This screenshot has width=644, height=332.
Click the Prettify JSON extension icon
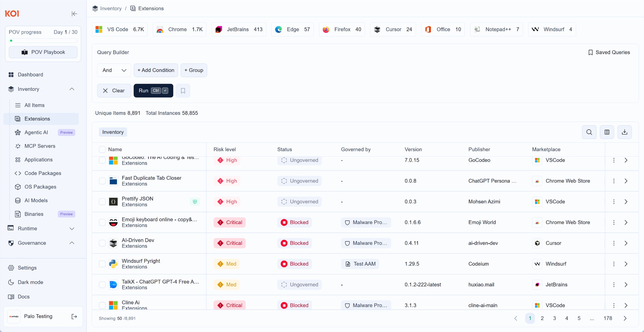[x=113, y=202]
